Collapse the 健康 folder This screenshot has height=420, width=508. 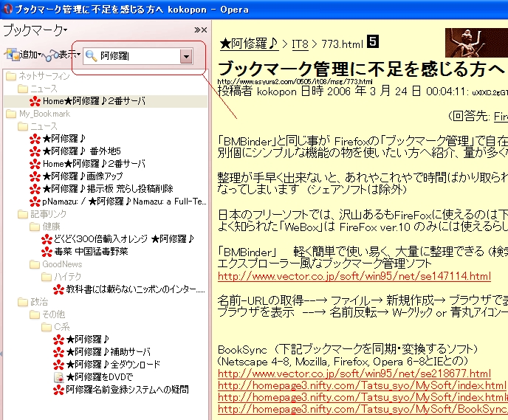pos(35,227)
